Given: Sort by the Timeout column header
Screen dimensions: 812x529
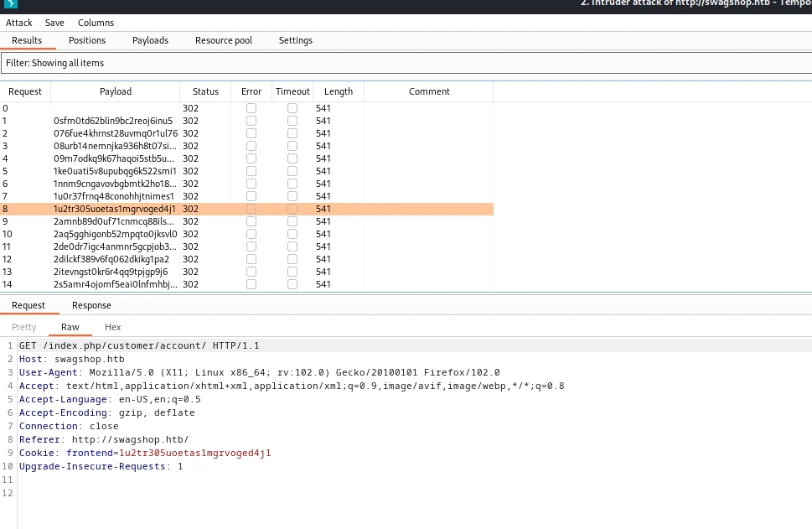Looking at the screenshot, I should click(x=292, y=91).
